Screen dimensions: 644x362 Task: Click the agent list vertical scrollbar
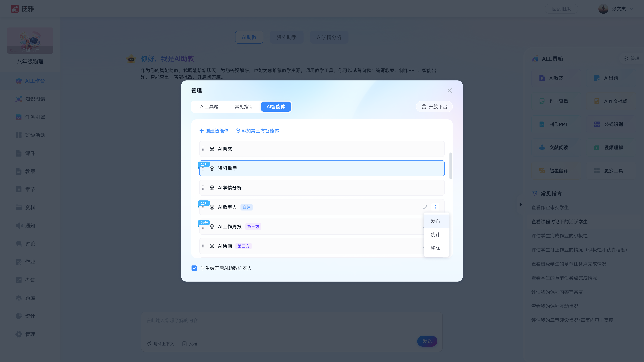point(450,166)
